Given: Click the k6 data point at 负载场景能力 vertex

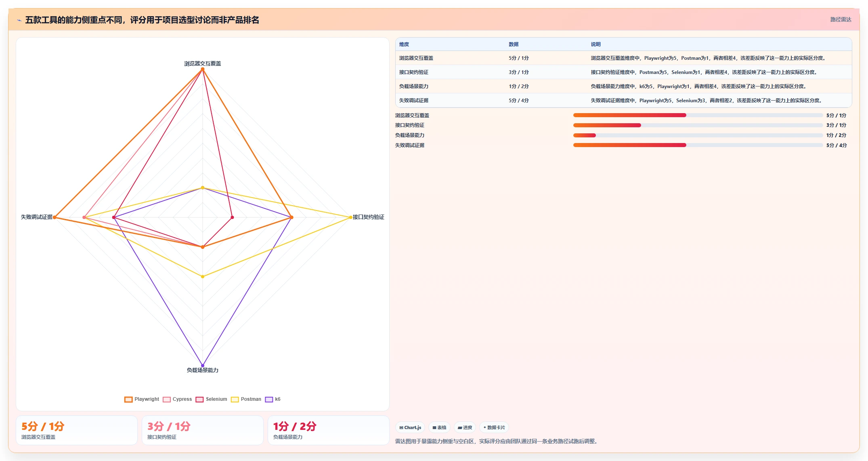Looking at the screenshot, I should coord(203,366).
